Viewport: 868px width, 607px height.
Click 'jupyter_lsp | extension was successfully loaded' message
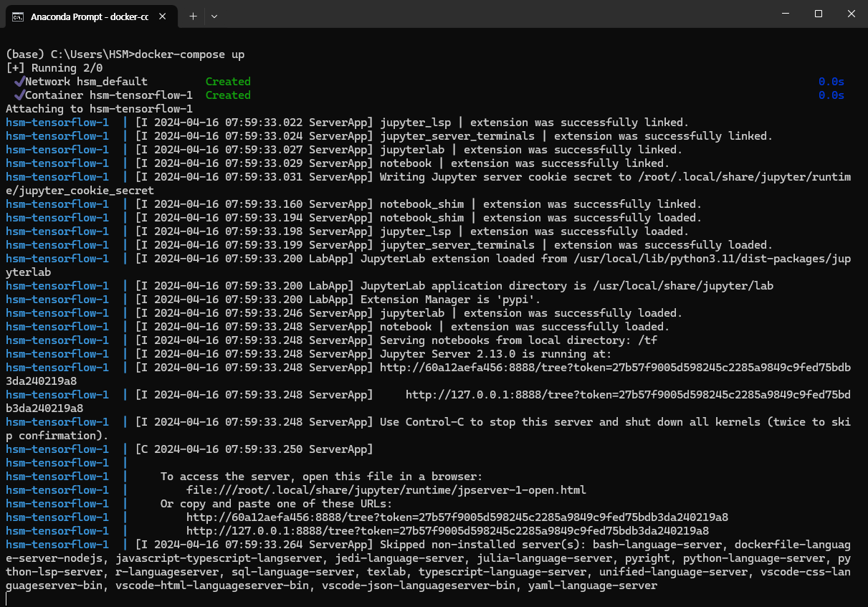point(534,231)
